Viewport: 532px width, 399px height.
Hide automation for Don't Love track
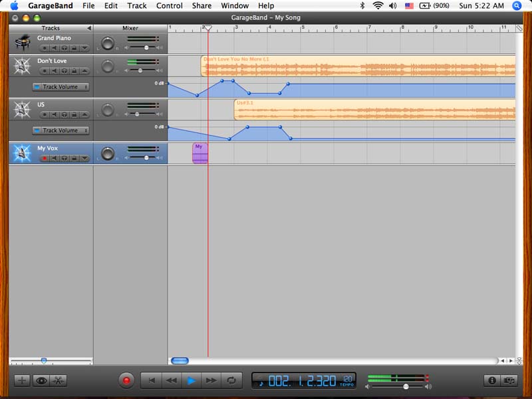click(84, 71)
